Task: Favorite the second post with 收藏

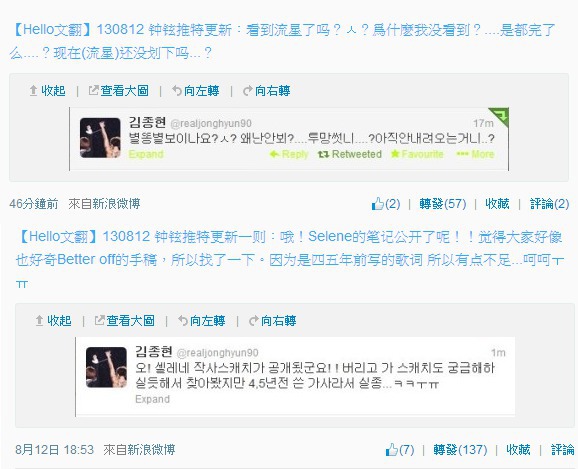Action: point(518,450)
